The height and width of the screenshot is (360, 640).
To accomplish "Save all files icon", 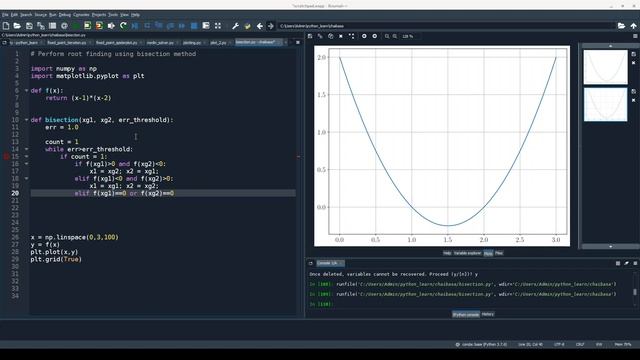I will (41, 26).
